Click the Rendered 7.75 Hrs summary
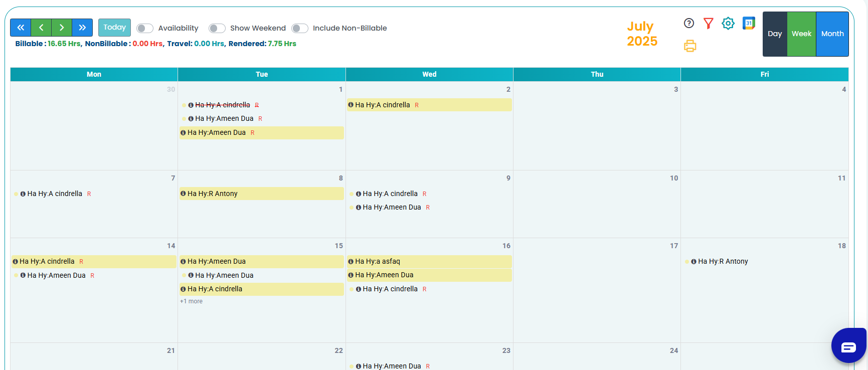The width and height of the screenshot is (868, 370). pyautogui.click(x=262, y=44)
